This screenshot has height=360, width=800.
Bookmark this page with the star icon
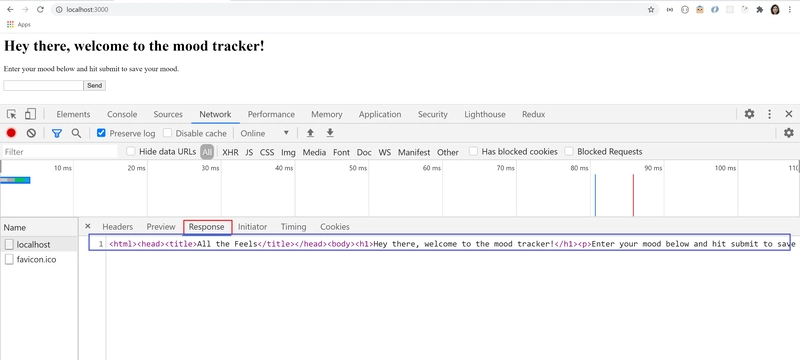[x=651, y=9]
